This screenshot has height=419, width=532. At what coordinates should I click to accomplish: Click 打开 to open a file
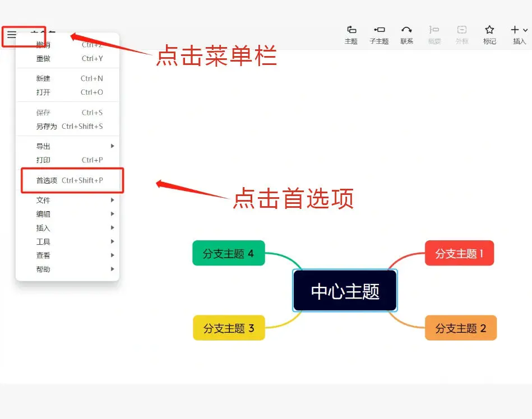[x=44, y=92]
